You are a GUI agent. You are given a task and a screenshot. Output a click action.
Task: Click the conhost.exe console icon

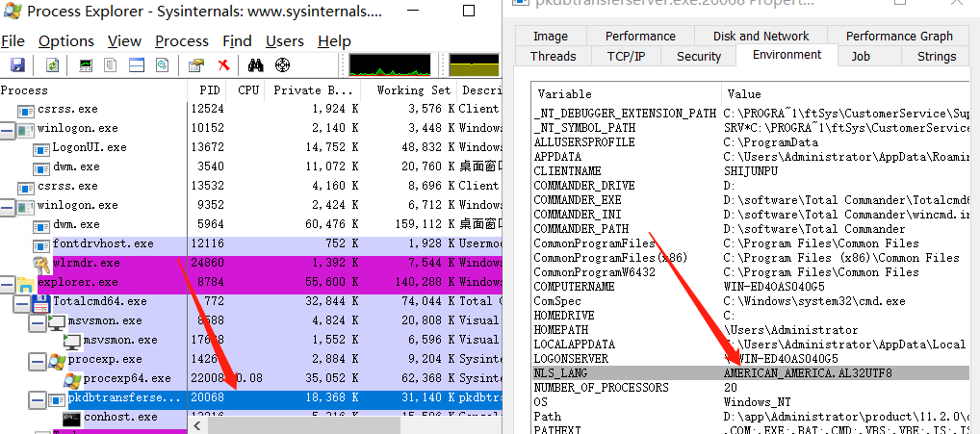72,418
